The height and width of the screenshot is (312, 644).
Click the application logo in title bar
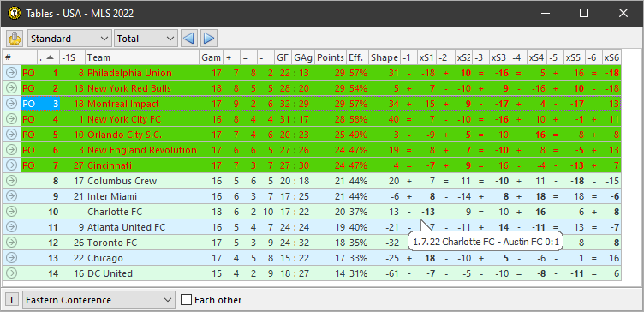pyautogui.click(x=15, y=14)
